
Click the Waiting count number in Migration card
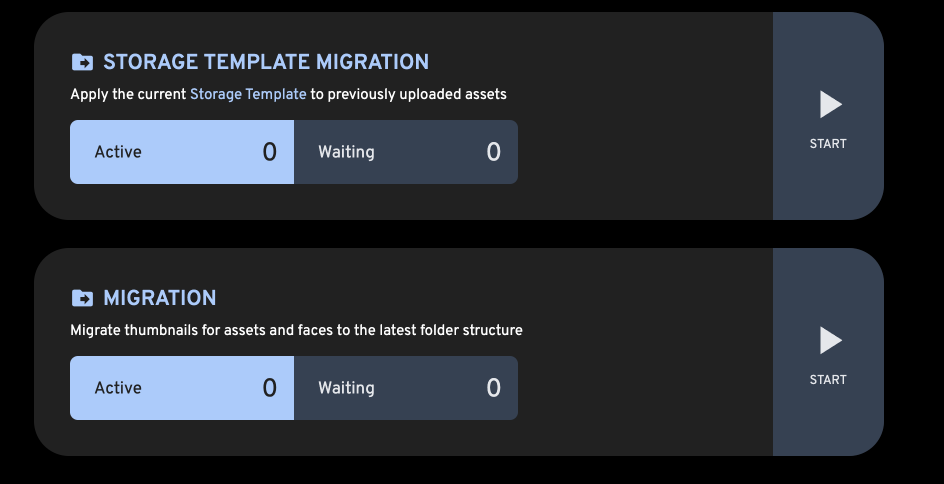(x=493, y=388)
